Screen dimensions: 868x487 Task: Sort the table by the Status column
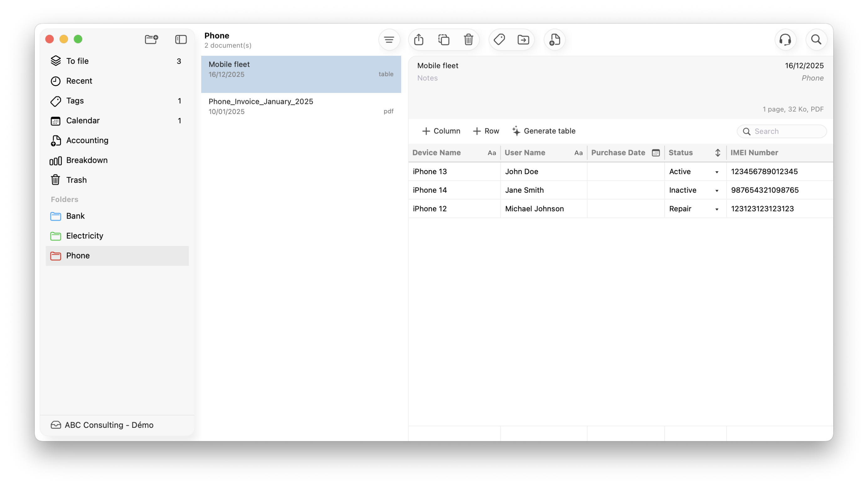click(x=717, y=153)
